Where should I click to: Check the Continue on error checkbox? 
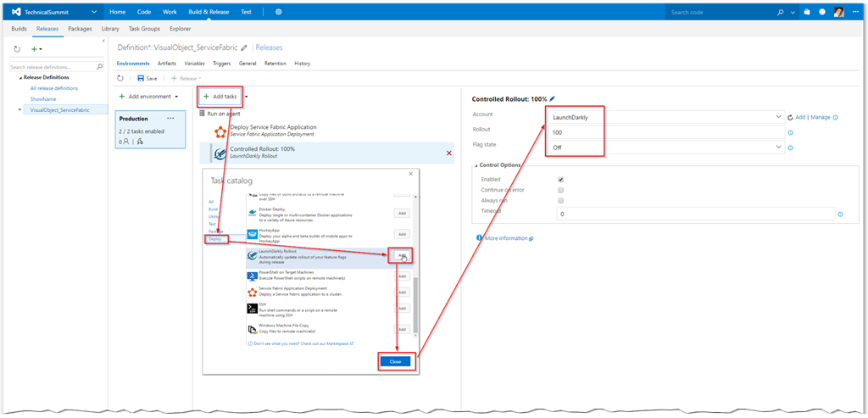(x=561, y=190)
